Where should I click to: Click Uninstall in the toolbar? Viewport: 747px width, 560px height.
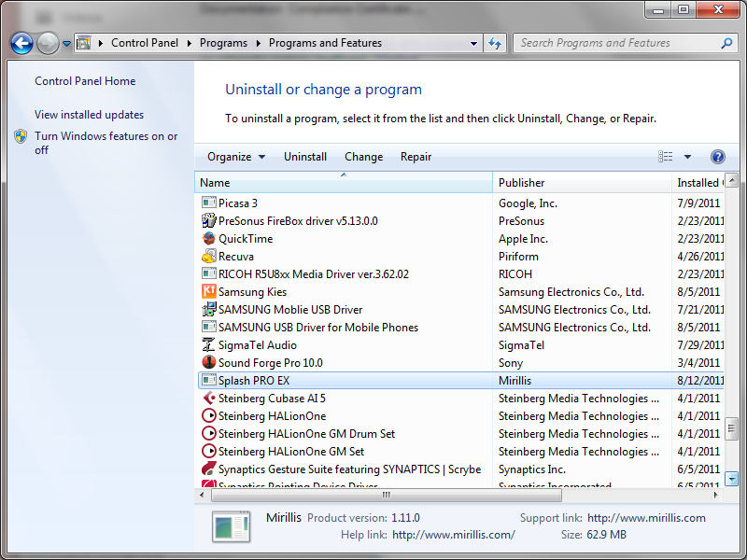coord(305,157)
